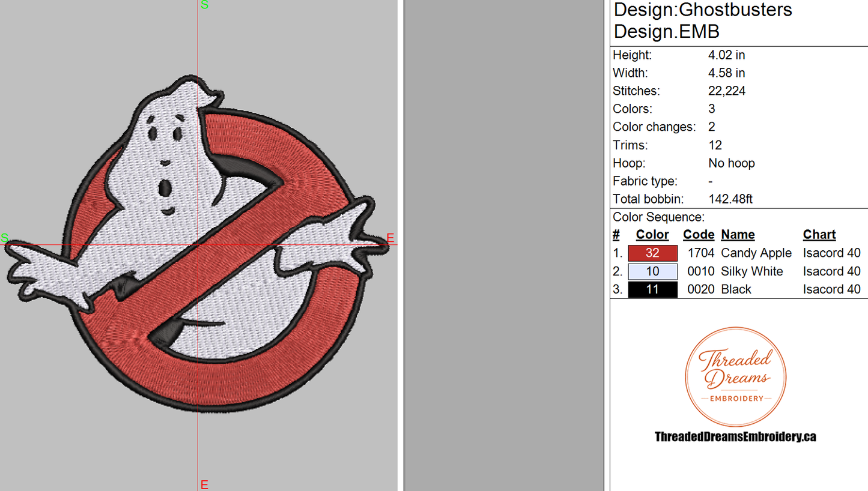Click the stitches value 22,224

coord(727,91)
